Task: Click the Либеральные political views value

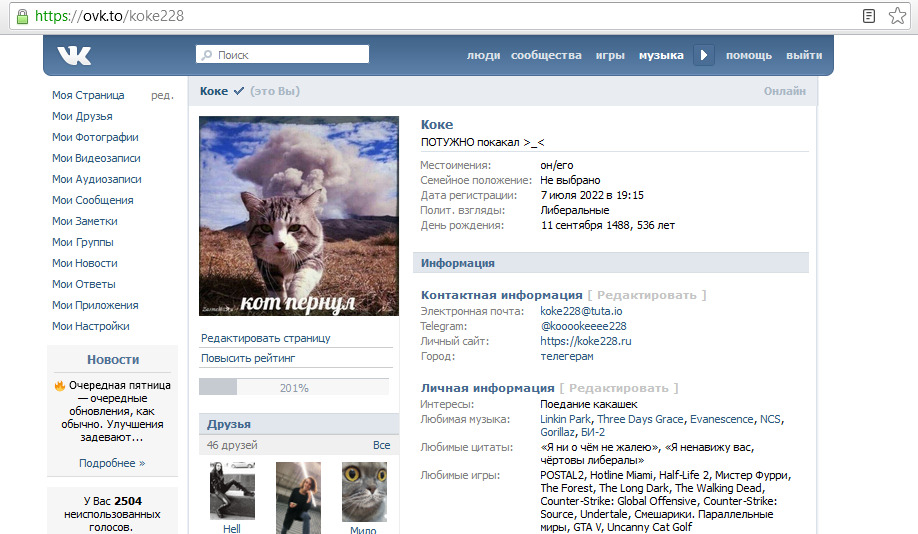Action: pos(574,210)
